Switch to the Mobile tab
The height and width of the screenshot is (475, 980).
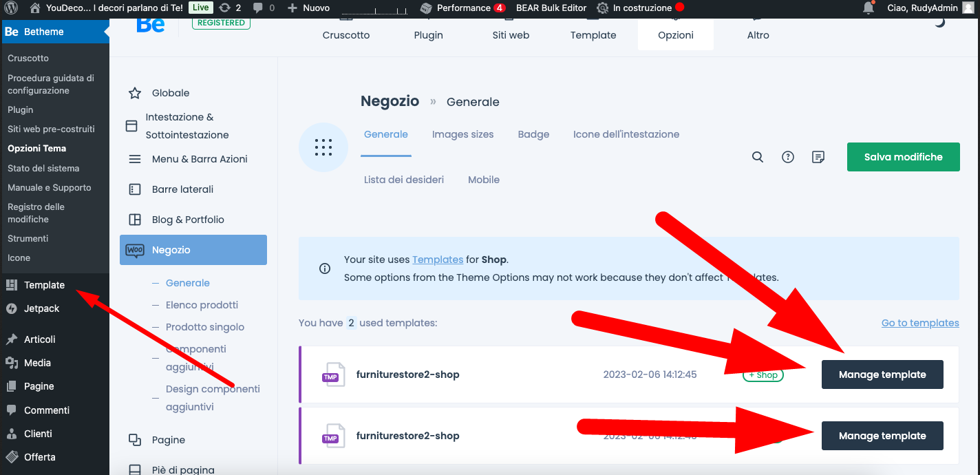484,180
